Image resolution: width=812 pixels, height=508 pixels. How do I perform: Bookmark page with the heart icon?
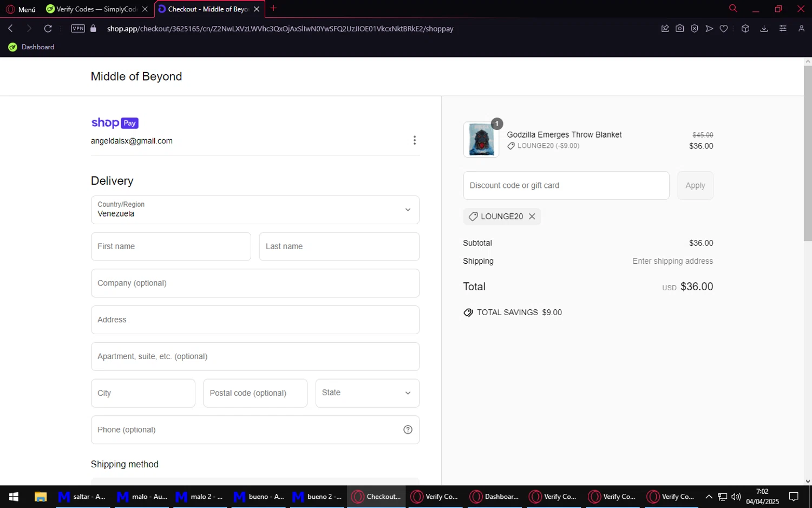[x=724, y=29]
